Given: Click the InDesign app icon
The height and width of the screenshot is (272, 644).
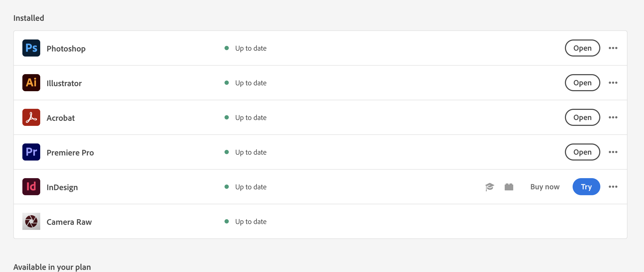Looking at the screenshot, I should 31,187.
